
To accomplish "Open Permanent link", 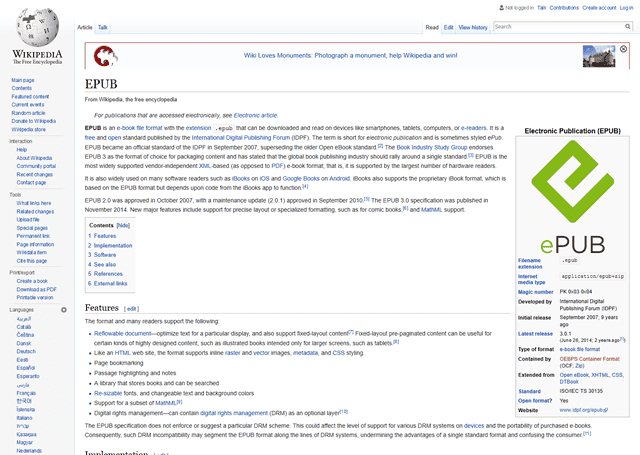I will (x=33, y=236).
